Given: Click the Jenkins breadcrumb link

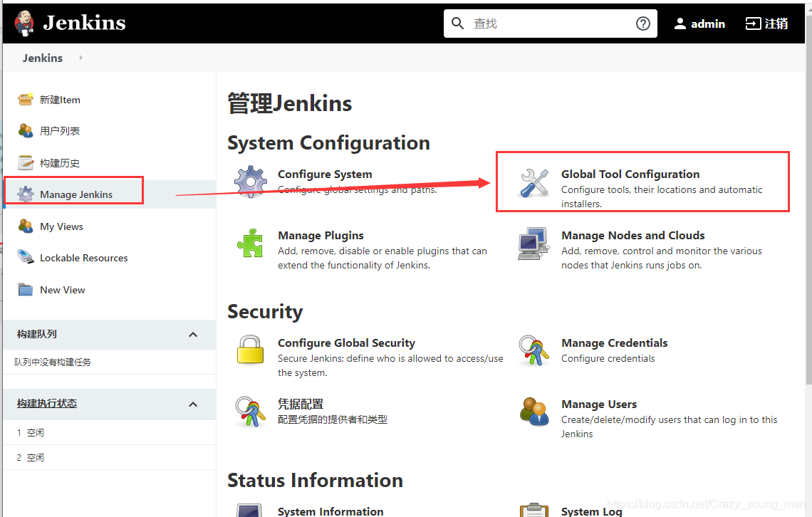Looking at the screenshot, I should [43, 58].
